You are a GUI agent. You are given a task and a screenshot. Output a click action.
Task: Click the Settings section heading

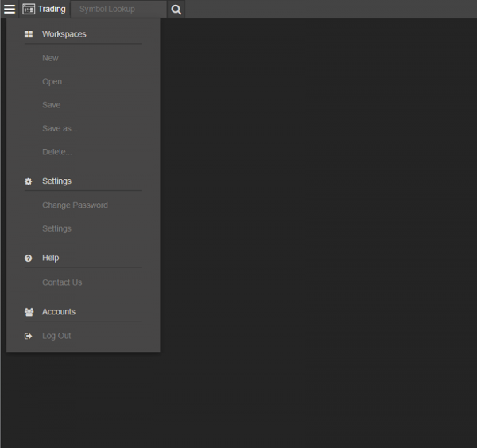click(x=57, y=181)
